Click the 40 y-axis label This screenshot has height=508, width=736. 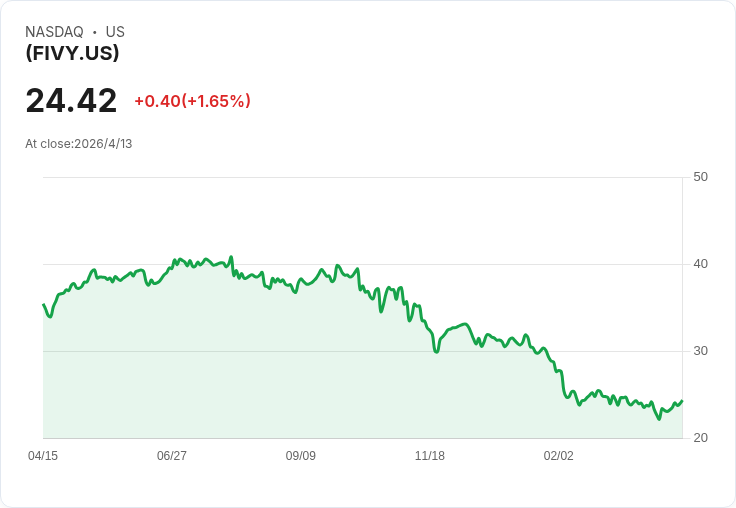click(700, 264)
